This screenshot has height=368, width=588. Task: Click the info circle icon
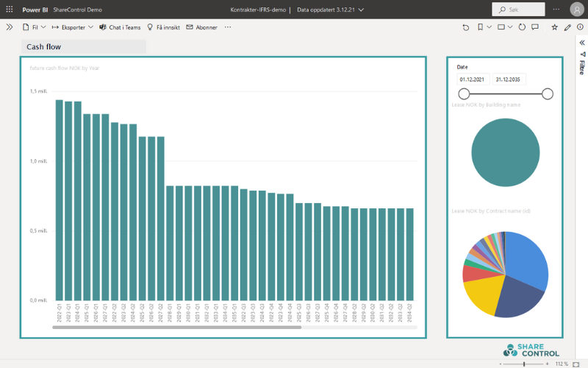pyautogui.click(x=580, y=27)
